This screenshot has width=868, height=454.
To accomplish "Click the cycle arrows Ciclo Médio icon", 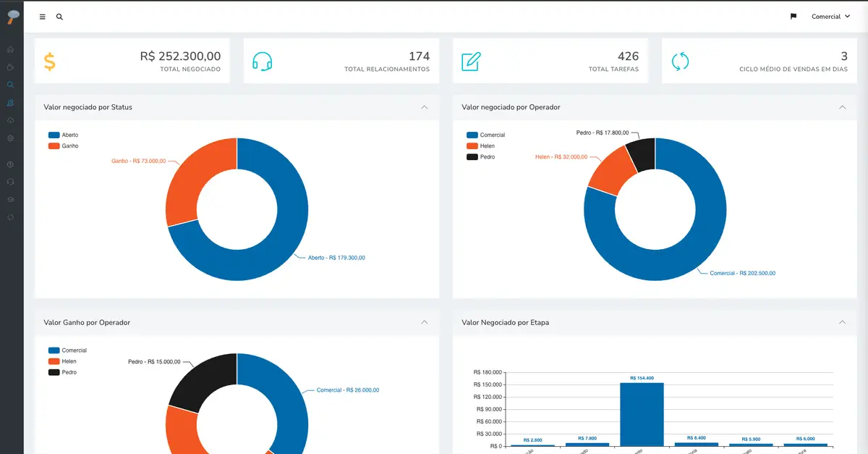I will click(680, 62).
